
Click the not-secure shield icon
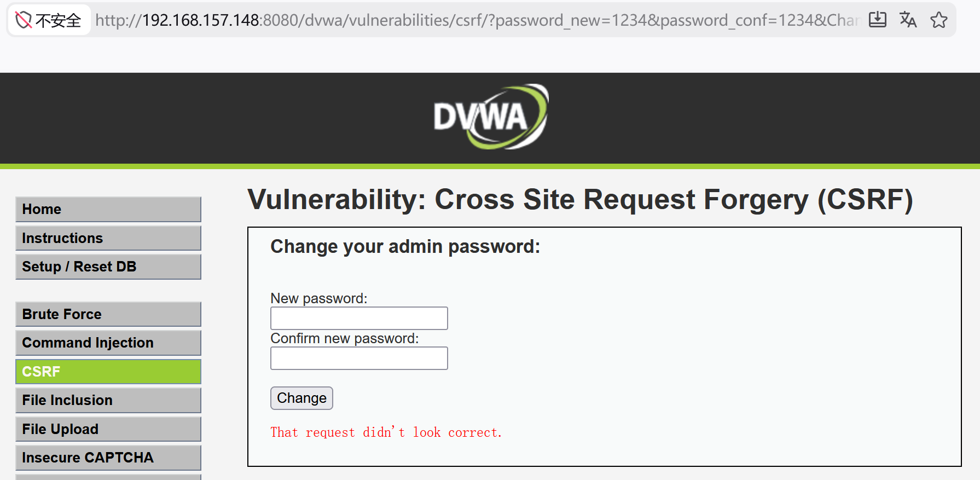click(24, 20)
